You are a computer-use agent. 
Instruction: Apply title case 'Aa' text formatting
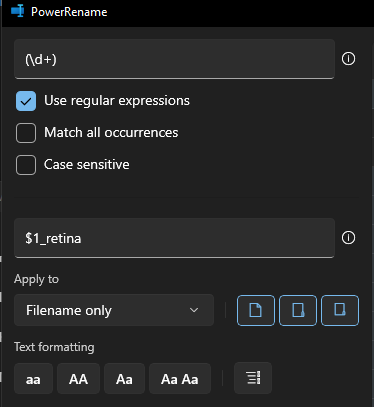click(x=124, y=379)
